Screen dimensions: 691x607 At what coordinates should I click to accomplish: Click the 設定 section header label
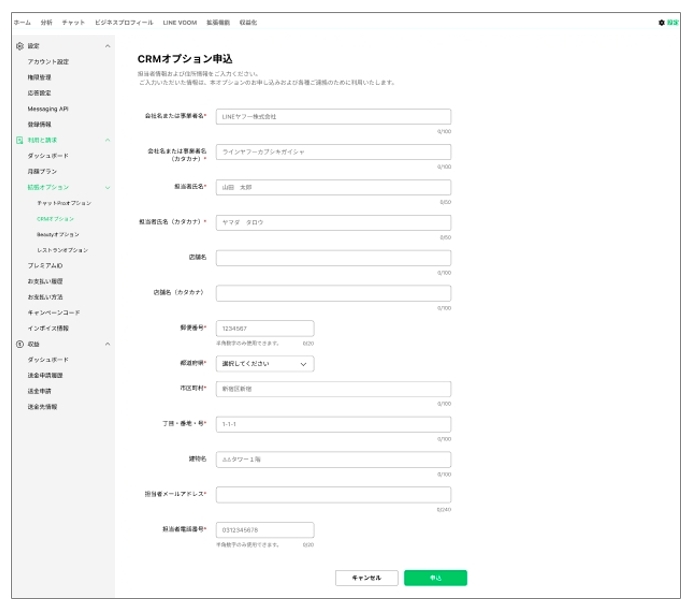tap(33, 46)
